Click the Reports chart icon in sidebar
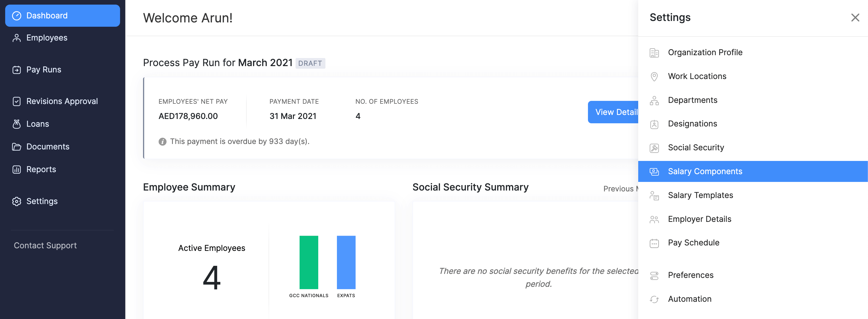 coord(16,169)
